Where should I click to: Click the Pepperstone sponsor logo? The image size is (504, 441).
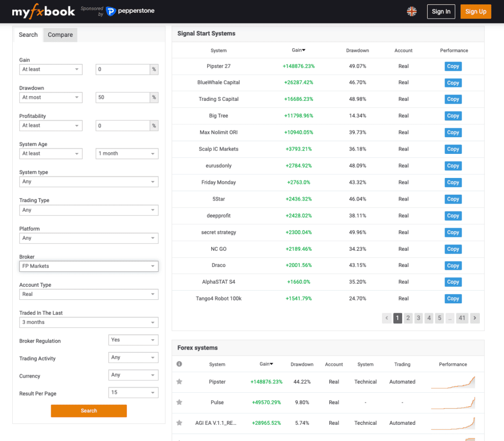130,11
